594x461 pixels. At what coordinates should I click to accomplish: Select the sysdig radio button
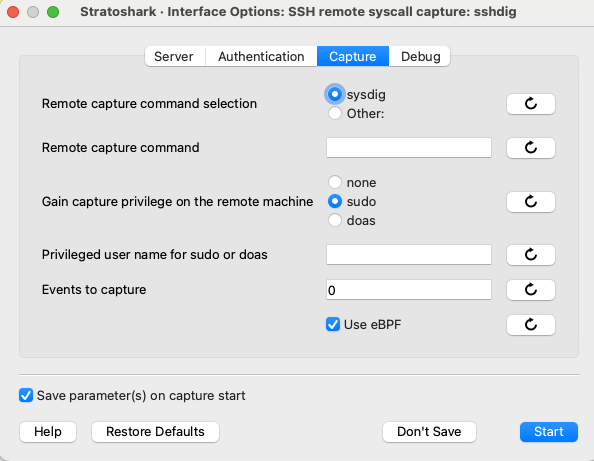click(335, 94)
